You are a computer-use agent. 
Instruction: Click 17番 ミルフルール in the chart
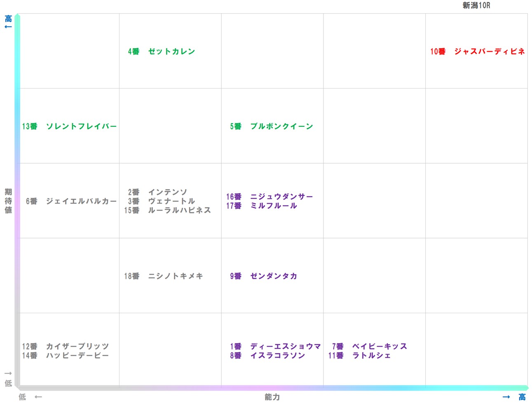(x=261, y=206)
